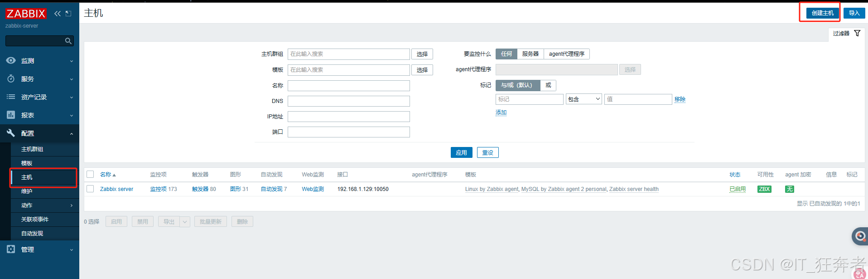
Task: Open Zabbix server health template link
Action: click(x=634, y=189)
